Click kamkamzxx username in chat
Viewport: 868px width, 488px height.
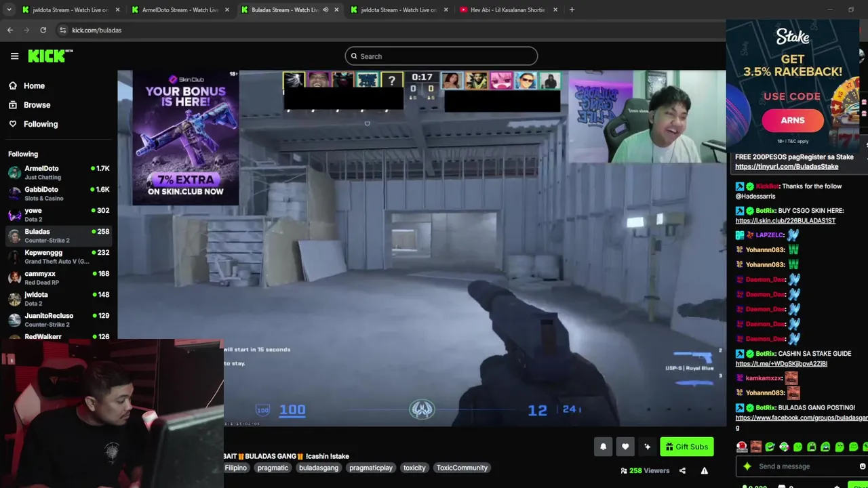click(764, 378)
